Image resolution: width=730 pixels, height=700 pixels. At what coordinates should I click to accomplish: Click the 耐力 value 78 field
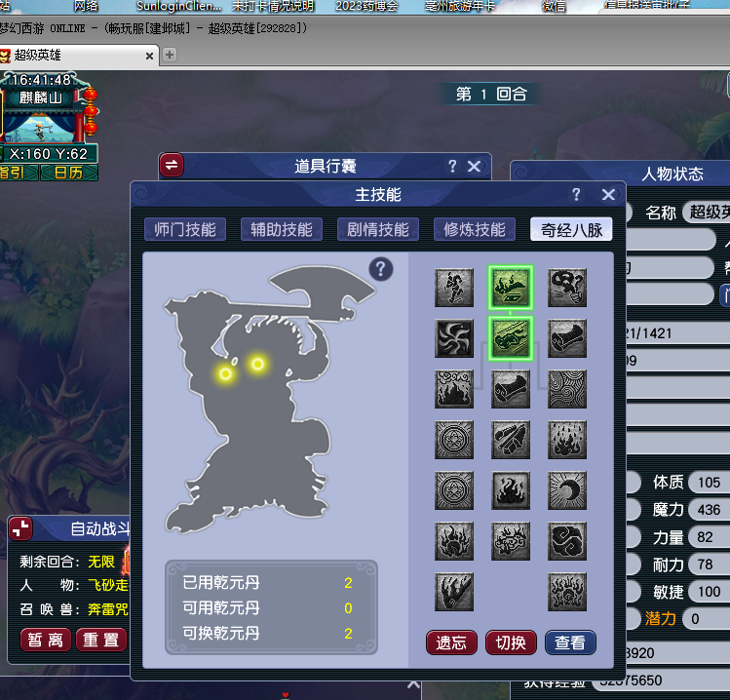pyautogui.click(x=710, y=564)
